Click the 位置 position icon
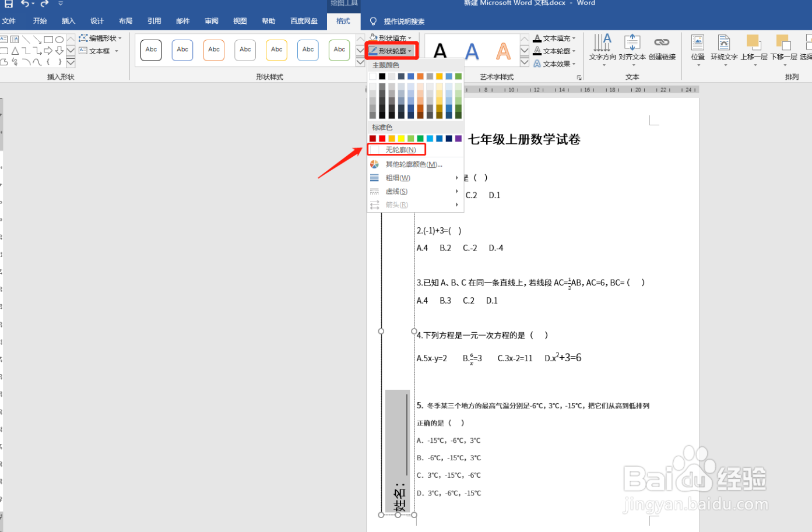This screenshot has width=812, height=532. (698, 42)
